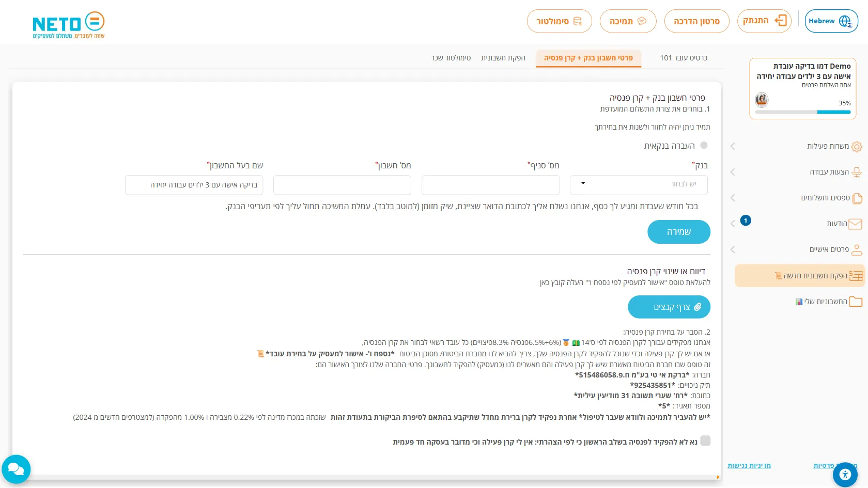Switch to the כרטיס עובד 101 tab

[x=684, y=58]
